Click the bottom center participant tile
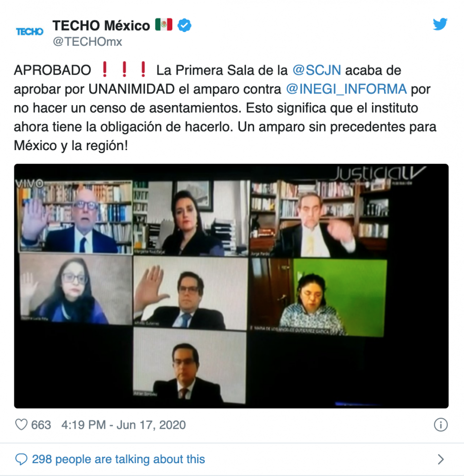Viewport: 464px width, 476px height. (x=190, y=366)
